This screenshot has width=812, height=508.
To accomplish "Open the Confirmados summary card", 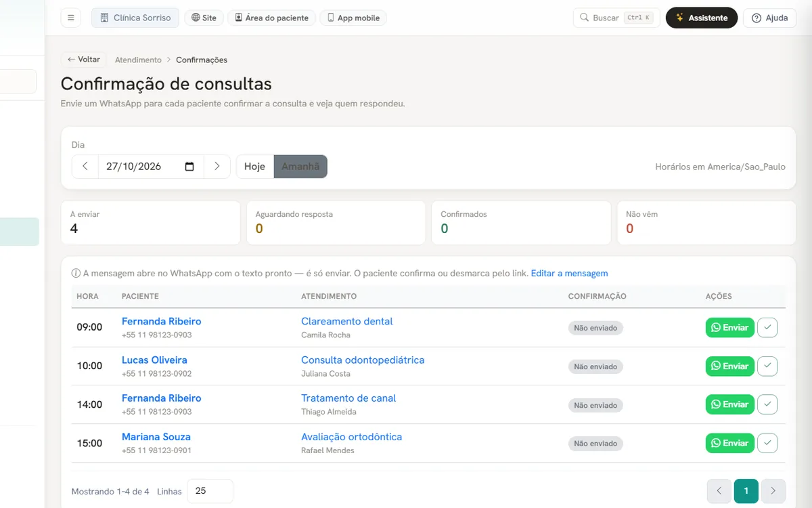I will [521, 222].
